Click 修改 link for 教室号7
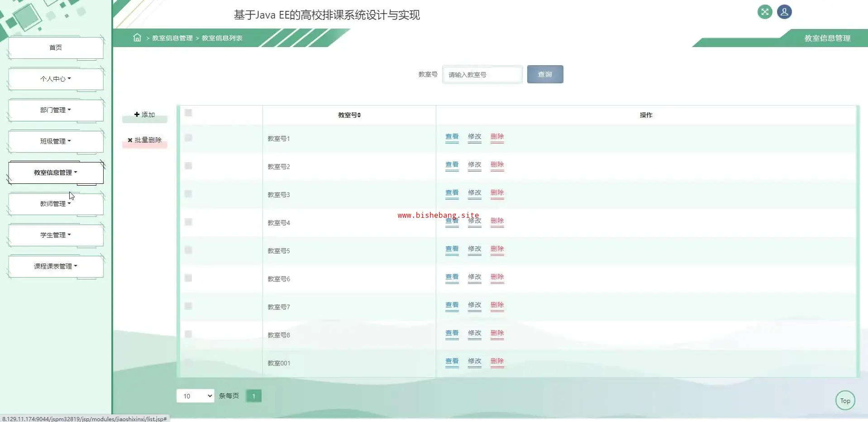868x422 pixels. pos(474,305)
